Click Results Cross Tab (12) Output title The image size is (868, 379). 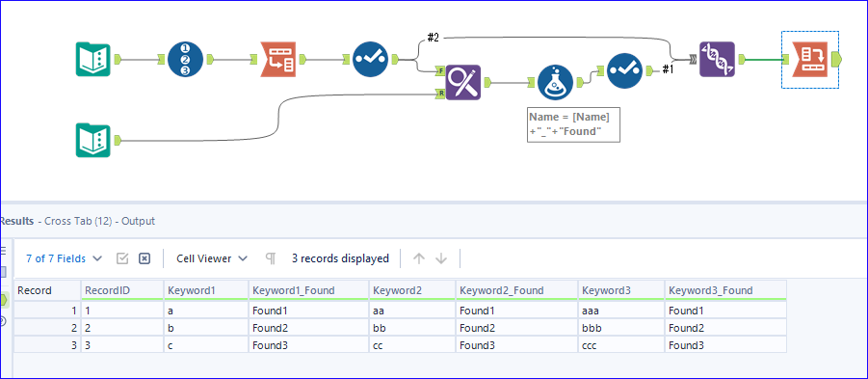pyautogui.click(x=77, y=221)
